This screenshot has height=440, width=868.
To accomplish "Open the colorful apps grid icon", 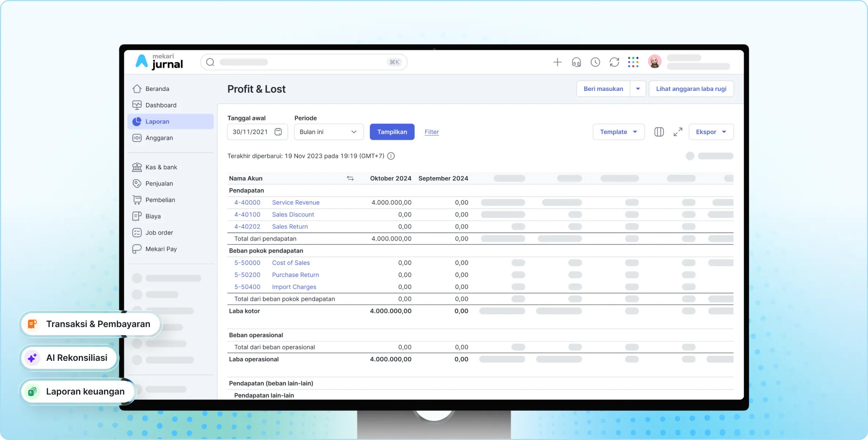I will click(633, 62).
